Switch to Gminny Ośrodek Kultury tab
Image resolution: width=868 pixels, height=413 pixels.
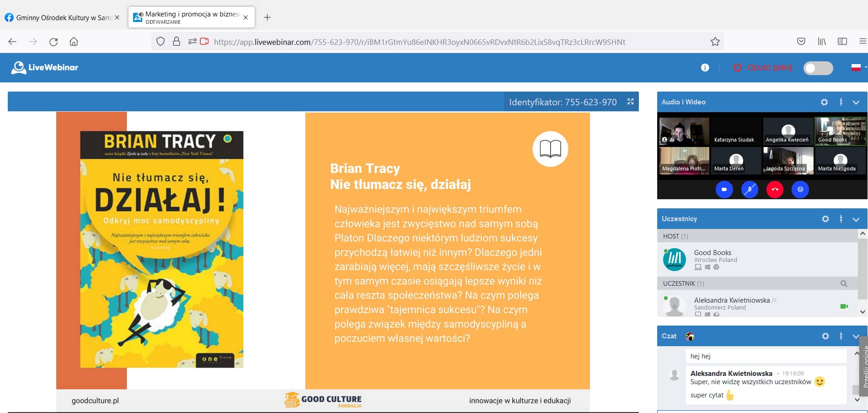pos(64,17)
